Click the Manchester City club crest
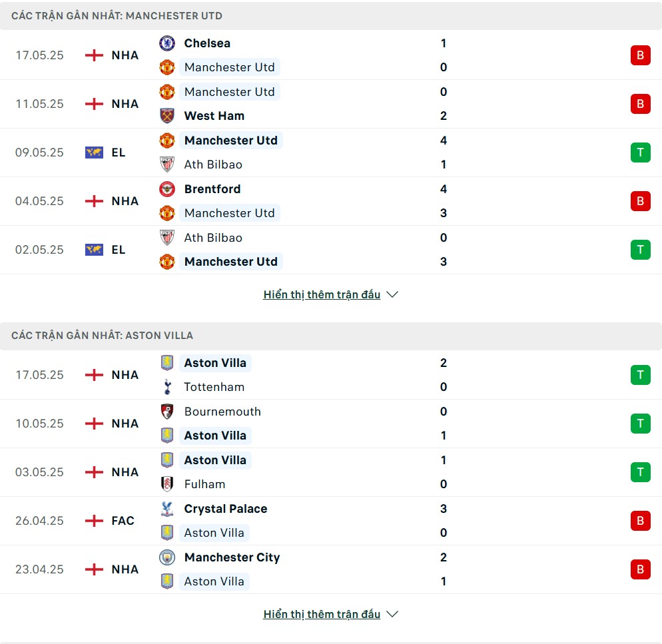662x644 pixels. click(x=167, y=557)
